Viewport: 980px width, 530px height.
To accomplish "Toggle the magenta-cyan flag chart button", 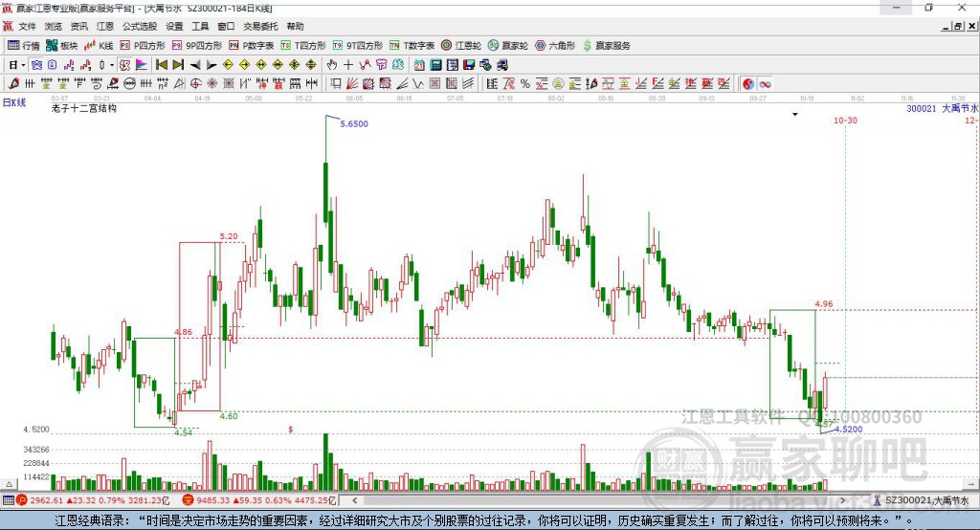I will pos(142,65).
